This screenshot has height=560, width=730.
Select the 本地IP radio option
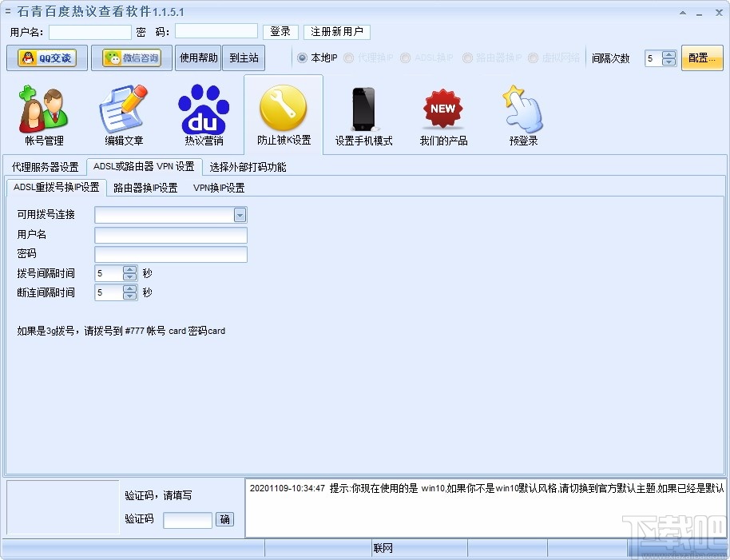click(x=300, y=58)
